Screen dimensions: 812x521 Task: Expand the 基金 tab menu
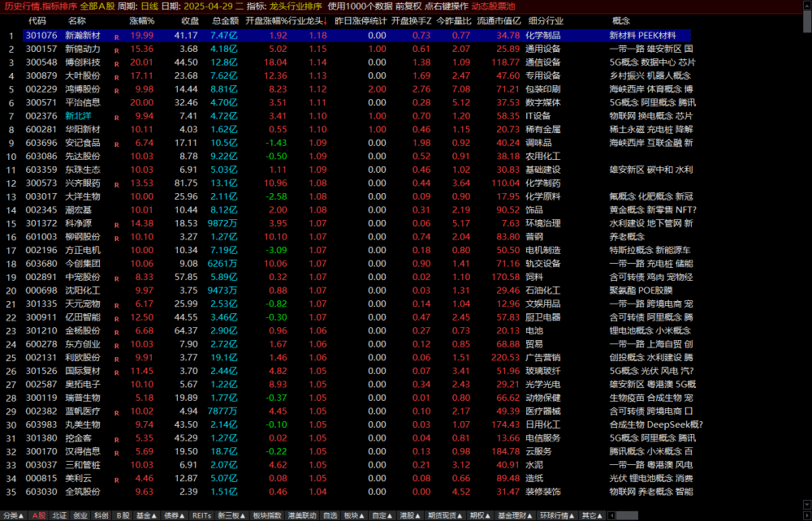pyautogui.click(x=146, y=516)
